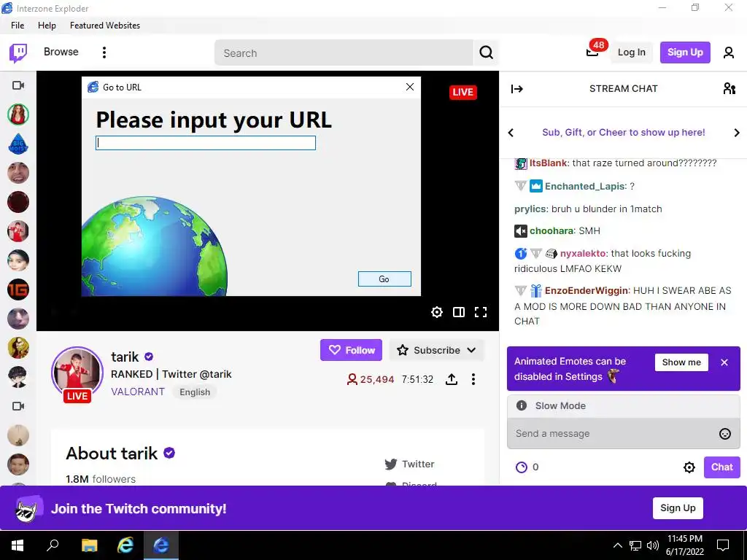Screen dimensions: 747x560
Task: Open the Help menu
Action: (47, 26)
